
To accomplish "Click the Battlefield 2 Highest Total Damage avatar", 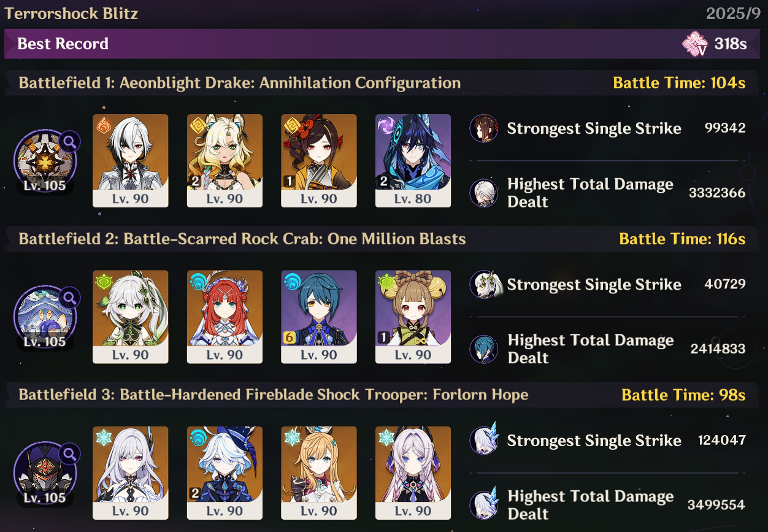I will coord(484,349).
